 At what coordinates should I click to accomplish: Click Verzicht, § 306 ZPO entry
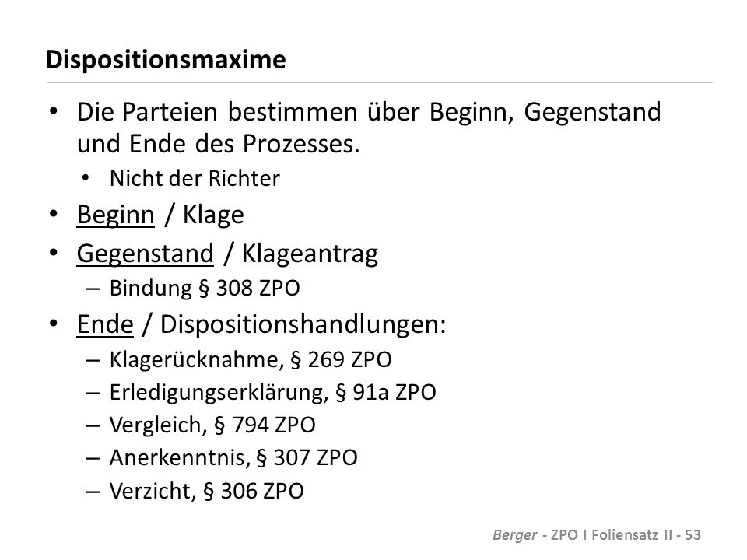pyautogui.click(x=207, y=491)
